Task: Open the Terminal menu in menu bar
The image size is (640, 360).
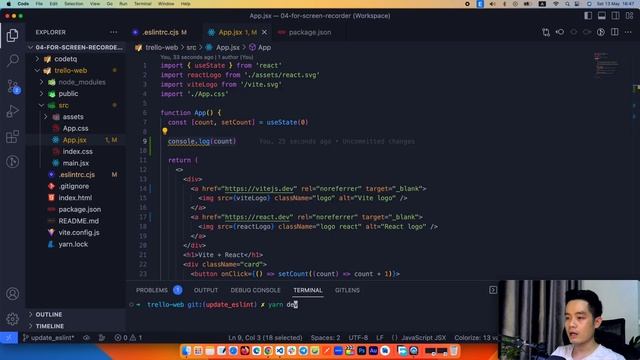Action: click(142, 4)
